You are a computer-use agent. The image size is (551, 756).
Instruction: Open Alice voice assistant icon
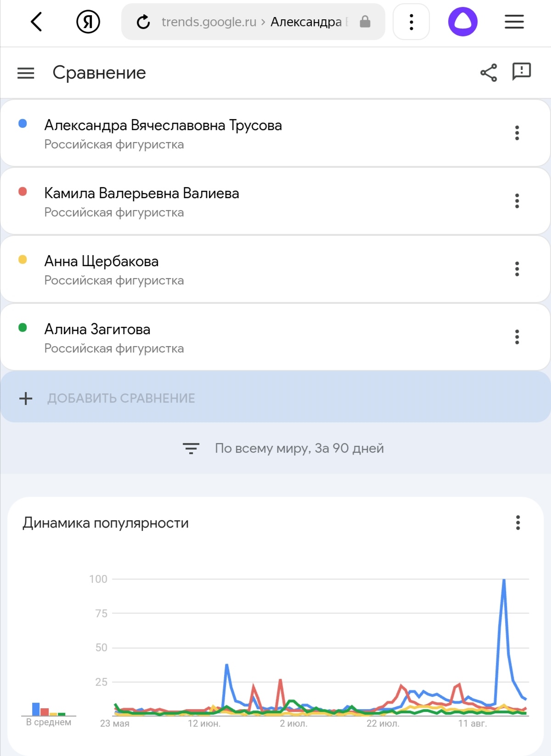[x=462, y=22]
